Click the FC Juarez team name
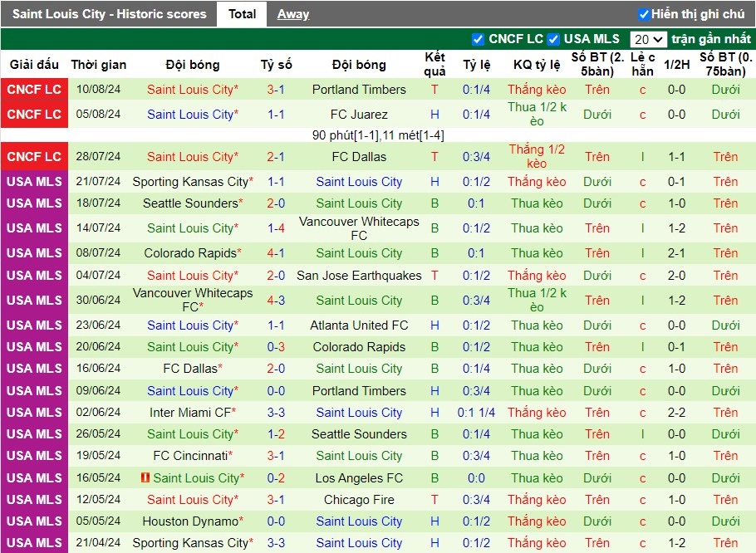The image size is (756, 553). tap(359, 115)
